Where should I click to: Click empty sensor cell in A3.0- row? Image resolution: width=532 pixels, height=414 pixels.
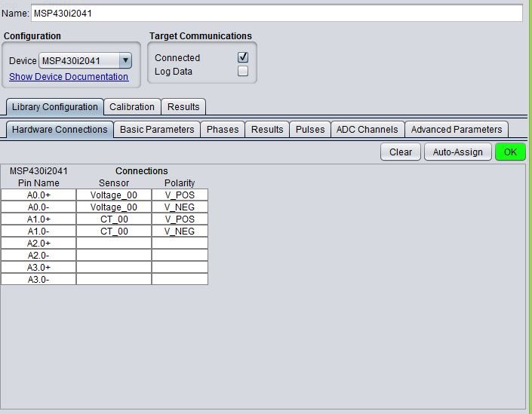pos(114,279)
